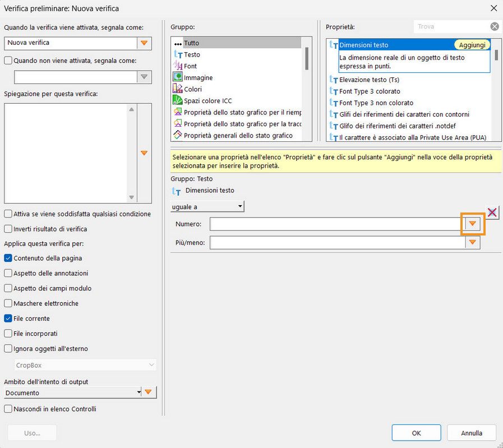Screen dimensions: 503x448
Task: Click in the Più/meno input field
Action: [338, 242]
